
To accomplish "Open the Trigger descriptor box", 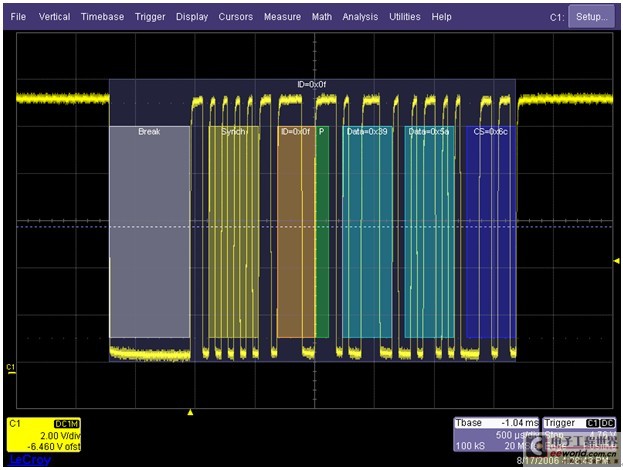I will pos(578,435).
